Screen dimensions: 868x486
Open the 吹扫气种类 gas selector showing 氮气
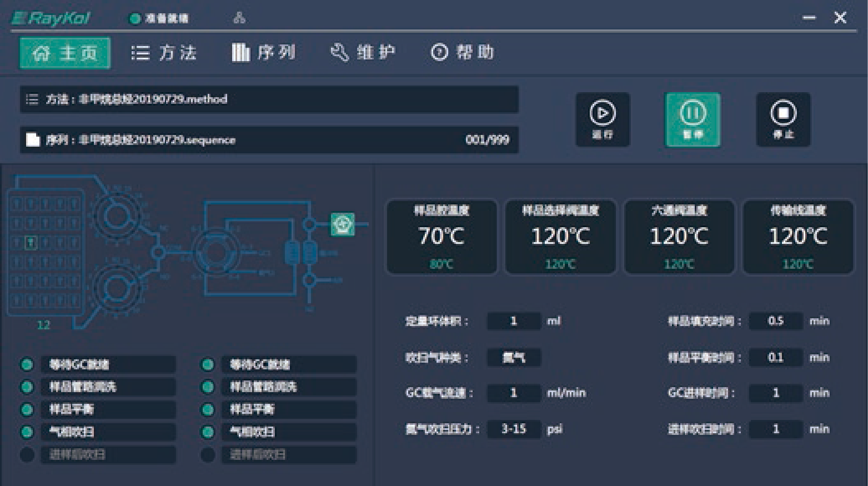click(514, 357)
